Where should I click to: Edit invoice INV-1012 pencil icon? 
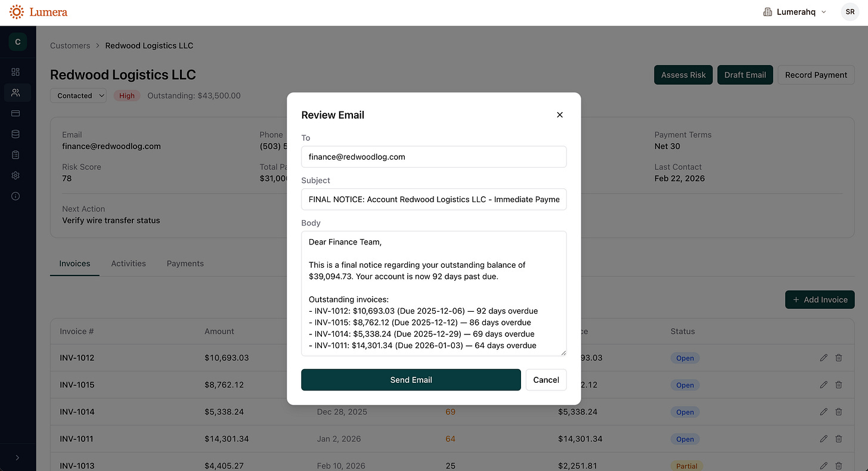(x=824, y=358)
